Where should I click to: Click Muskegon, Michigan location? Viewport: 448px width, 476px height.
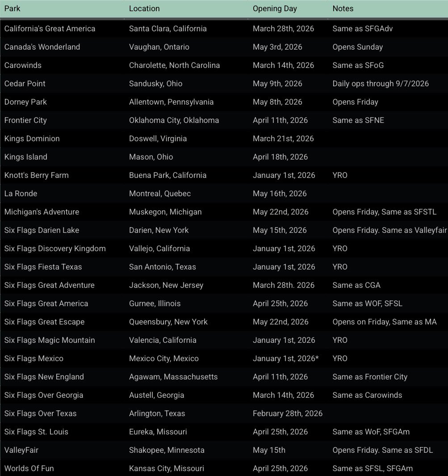click(x=165, y=212)
